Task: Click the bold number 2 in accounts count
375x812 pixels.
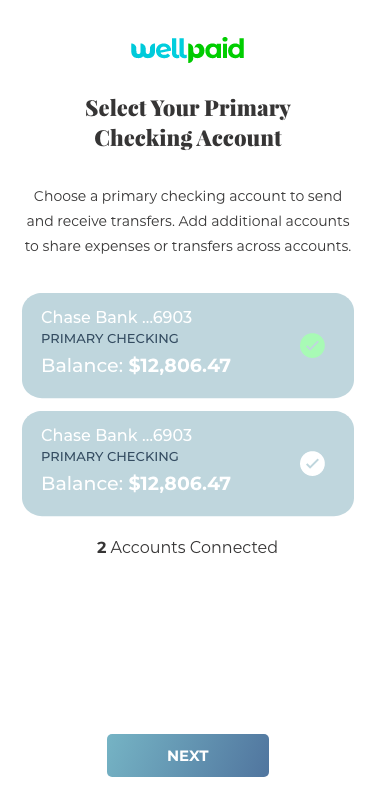Action: 102,547
